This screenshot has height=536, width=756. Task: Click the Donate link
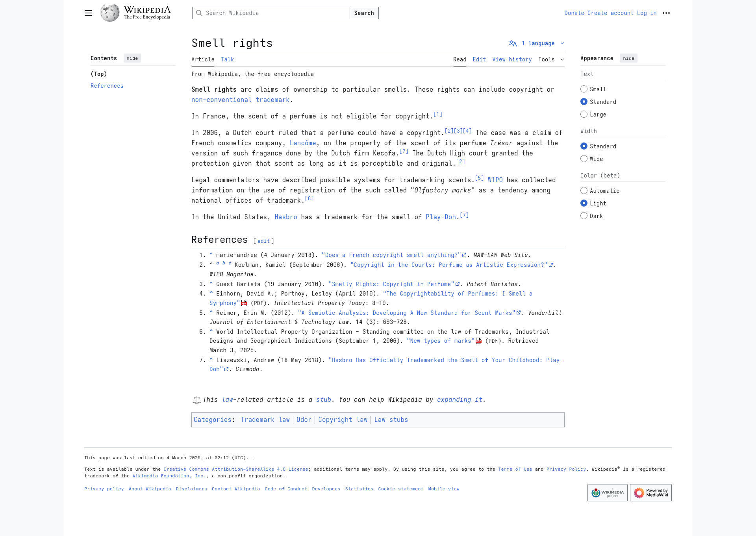point(574,13)
